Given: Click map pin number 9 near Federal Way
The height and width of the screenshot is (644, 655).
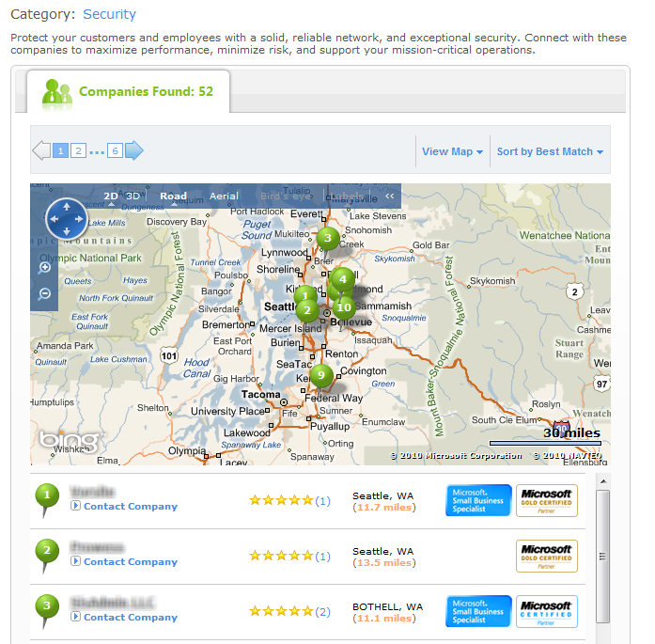Looking at the screenshot, I should [x=320, y=375].
